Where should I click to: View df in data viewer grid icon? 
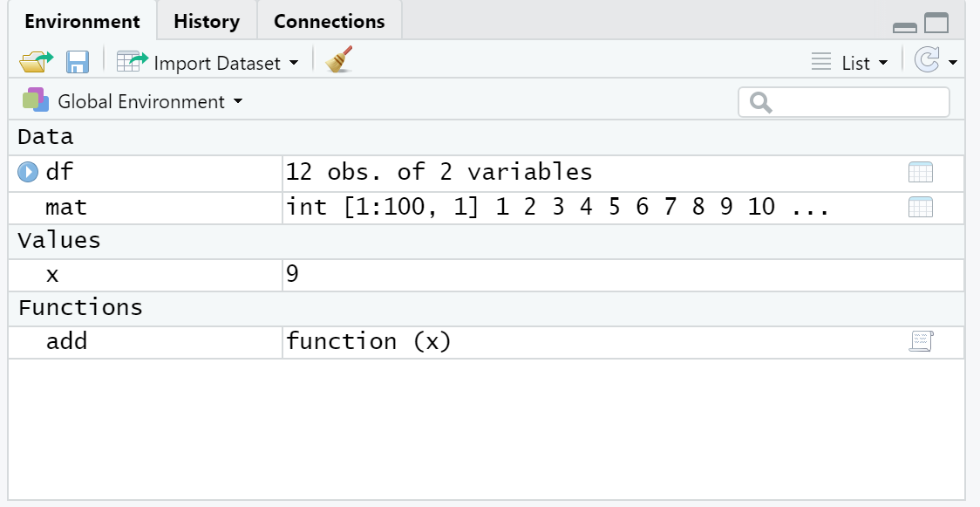point(920,172)
